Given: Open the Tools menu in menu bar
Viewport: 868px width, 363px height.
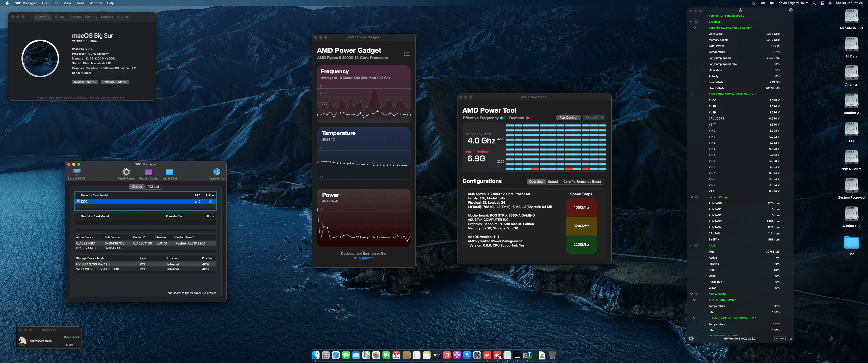Looking at the screenshot, I should pos(80,3).
